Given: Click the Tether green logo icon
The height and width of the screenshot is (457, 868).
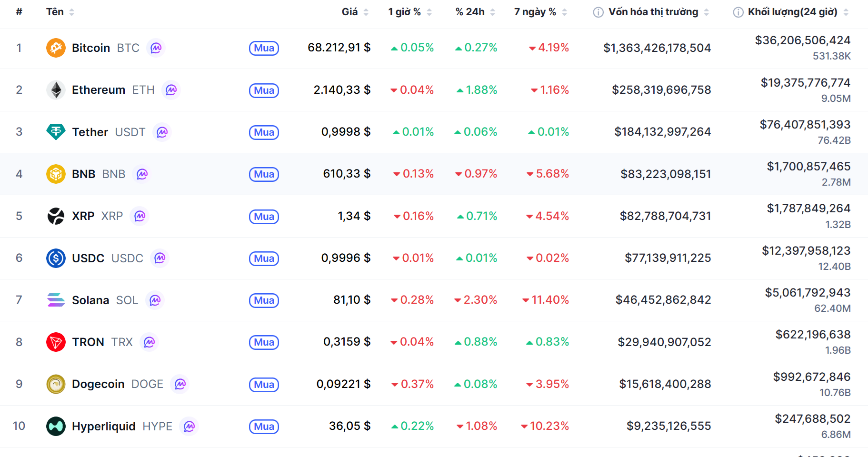Looking at the screenshot, I should [x=56, y=132].
